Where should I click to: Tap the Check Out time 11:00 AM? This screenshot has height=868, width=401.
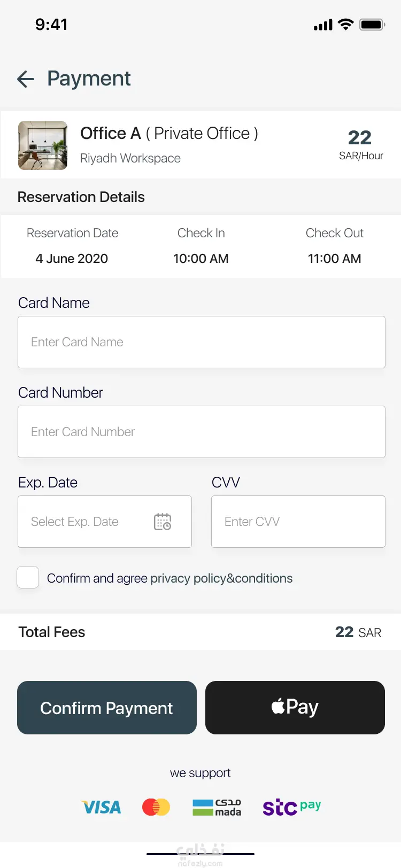point(335,259)
